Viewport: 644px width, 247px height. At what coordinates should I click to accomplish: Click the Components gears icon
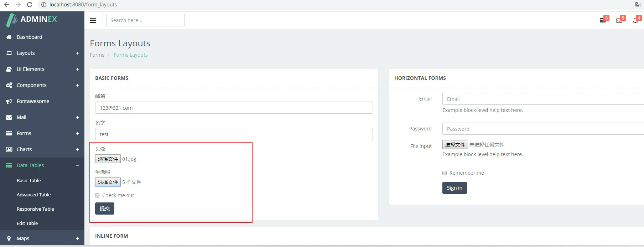(x=9, y=85)
